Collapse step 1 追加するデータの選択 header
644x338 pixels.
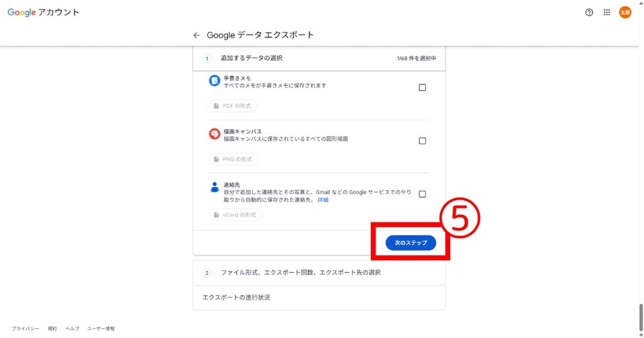point(319,58)
